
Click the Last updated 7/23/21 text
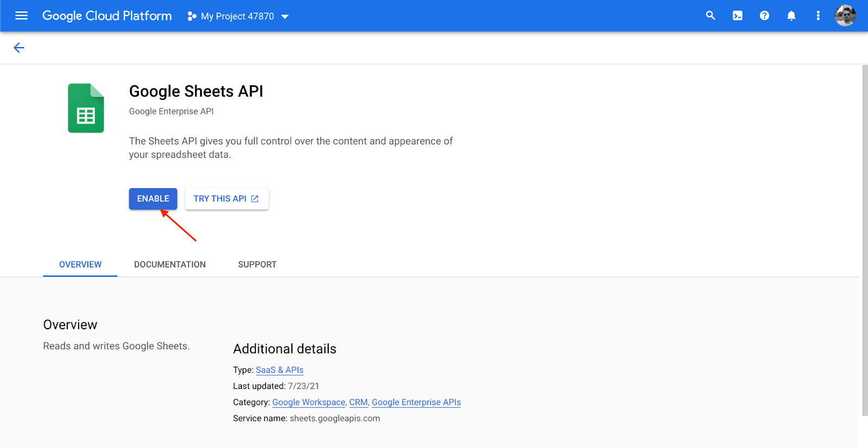tap(276, 386)
